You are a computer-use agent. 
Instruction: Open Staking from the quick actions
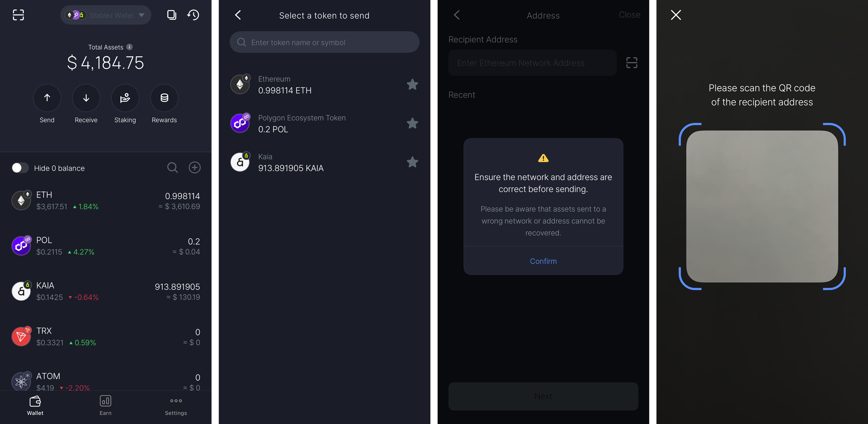125,98
